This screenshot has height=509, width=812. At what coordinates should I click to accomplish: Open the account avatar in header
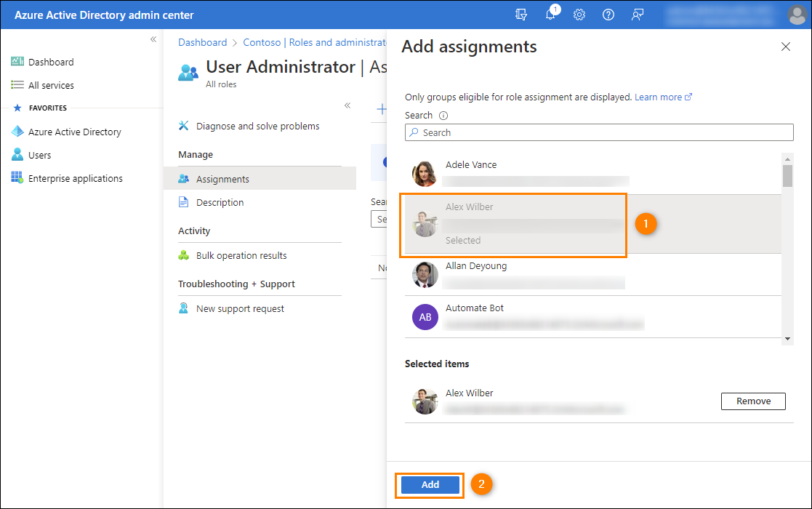point(797,15)
